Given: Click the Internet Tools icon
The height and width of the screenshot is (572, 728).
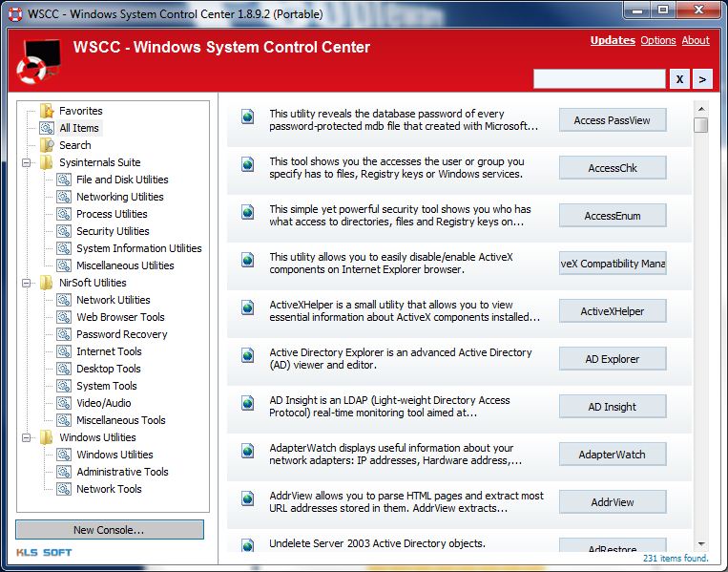Looking at the screenshot, I should [x=64, y=351].
